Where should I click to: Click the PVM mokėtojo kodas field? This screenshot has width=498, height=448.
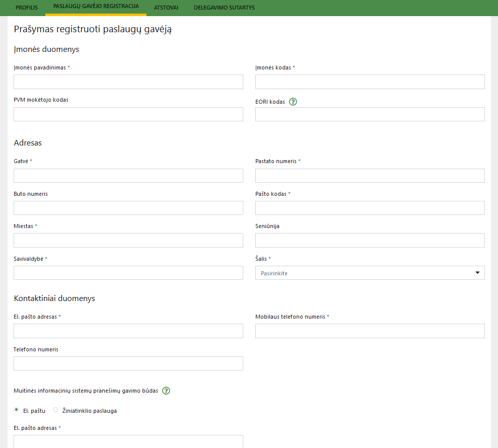tap(128, 114)
